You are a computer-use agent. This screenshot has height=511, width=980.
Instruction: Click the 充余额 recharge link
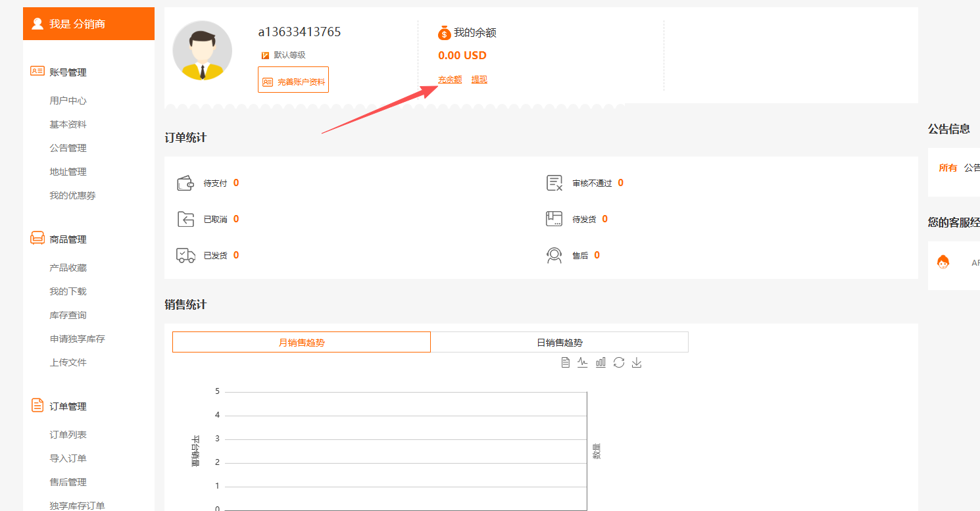coord(450,80)
